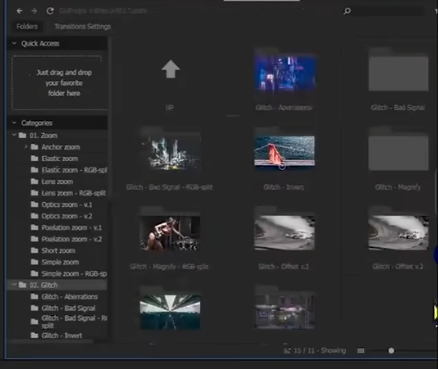Viewport: 438px width, 369px height.
Task: Click the magnifier search icon
Action: point(347,11)
